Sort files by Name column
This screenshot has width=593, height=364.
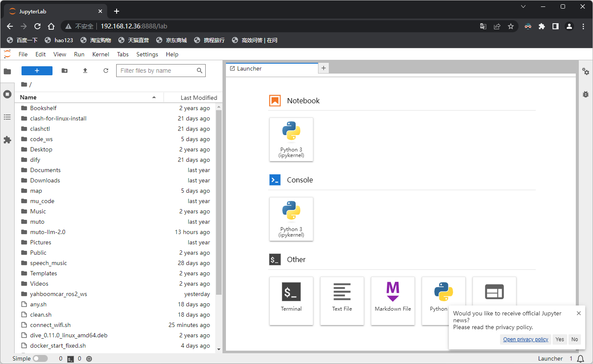point(88,97)
